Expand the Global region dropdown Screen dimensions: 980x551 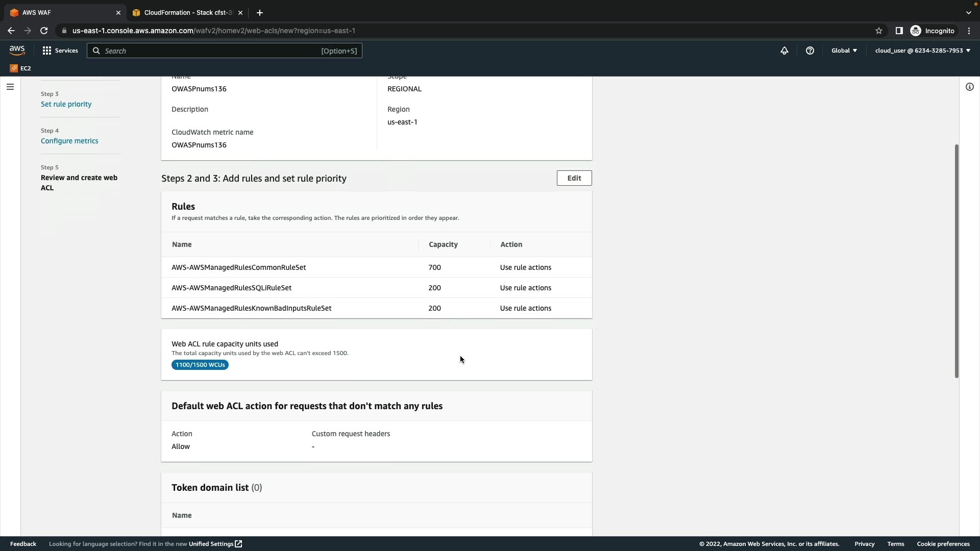[844, 51]
